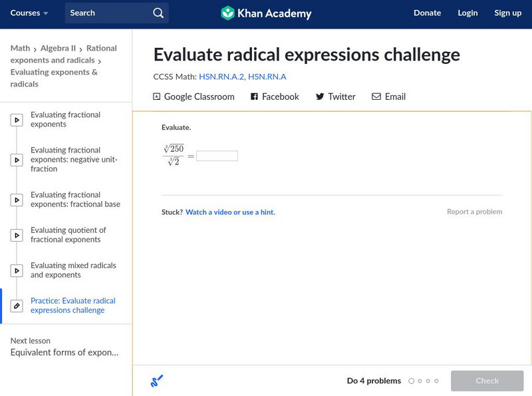Viewport: 532px width, 396px height.
Task: Share via the Google Classroom icon
Action: (157, 97)
